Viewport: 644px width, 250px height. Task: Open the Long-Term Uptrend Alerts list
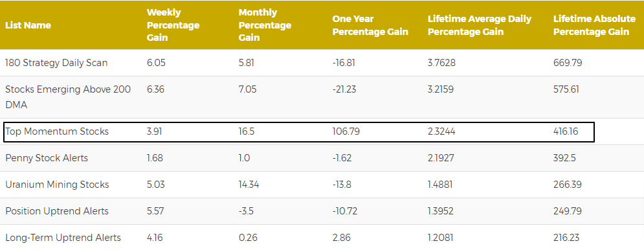[63, 237]
